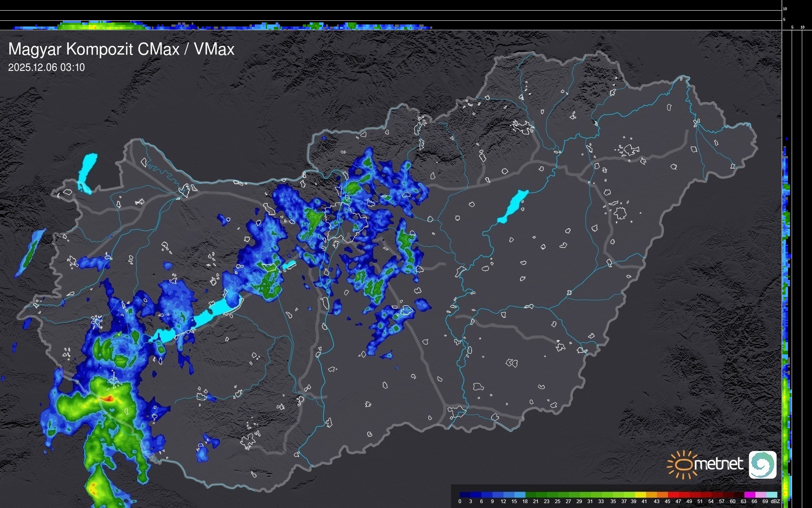
Task: Click the light-blue 18 dBZ legend swatch
Action: pos(520,495)
